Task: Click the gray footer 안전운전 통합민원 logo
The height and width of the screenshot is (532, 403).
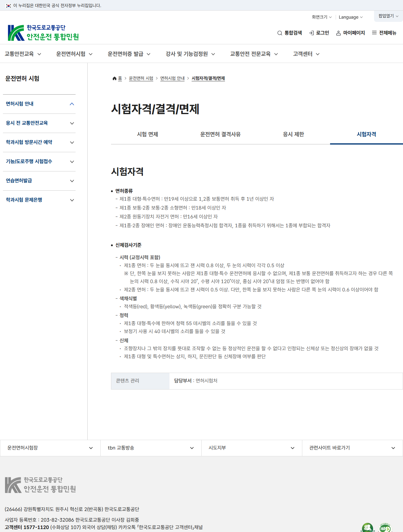Action: [40, 485]
